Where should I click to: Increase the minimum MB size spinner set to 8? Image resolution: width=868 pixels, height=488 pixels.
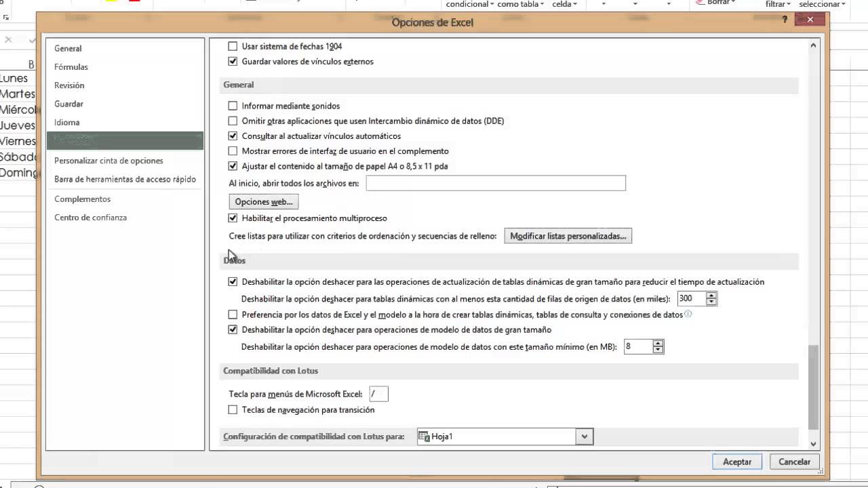[658, 344]
